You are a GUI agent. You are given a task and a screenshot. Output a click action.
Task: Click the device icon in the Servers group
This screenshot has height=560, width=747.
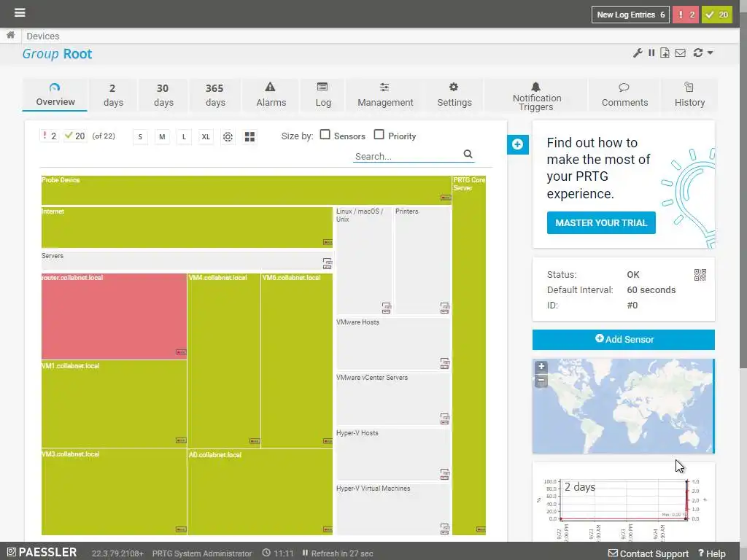pyautogui.click(x=328, y=262)
